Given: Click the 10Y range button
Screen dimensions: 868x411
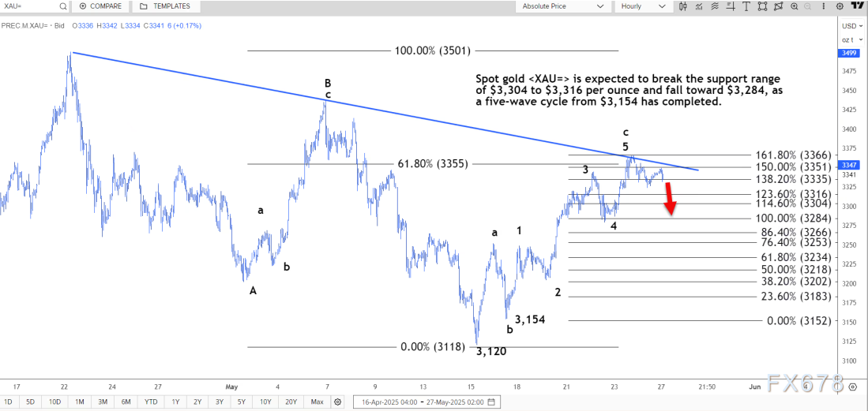Looking at the screenshot, I should [265, 402].
